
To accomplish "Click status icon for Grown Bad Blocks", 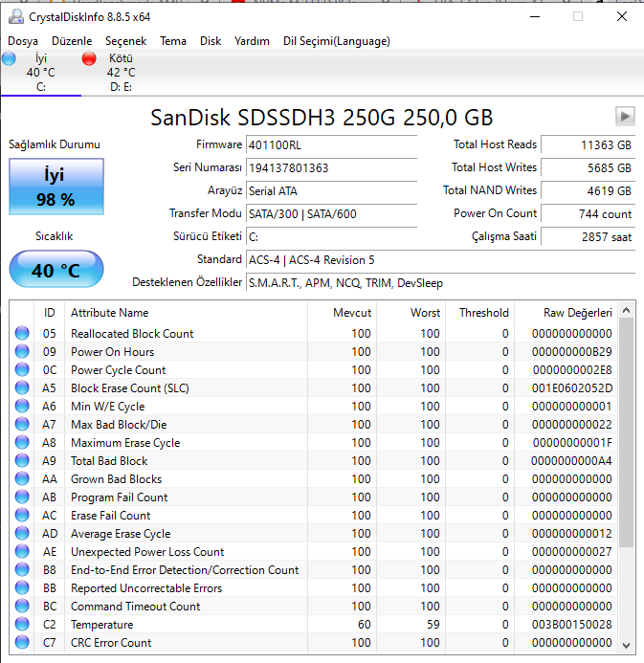I will coord(22,478).
